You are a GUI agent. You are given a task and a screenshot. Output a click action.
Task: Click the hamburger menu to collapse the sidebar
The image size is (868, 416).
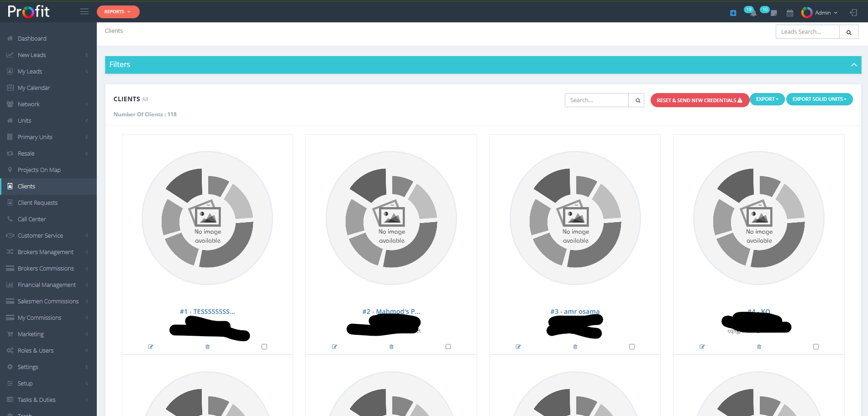[84, 11]
